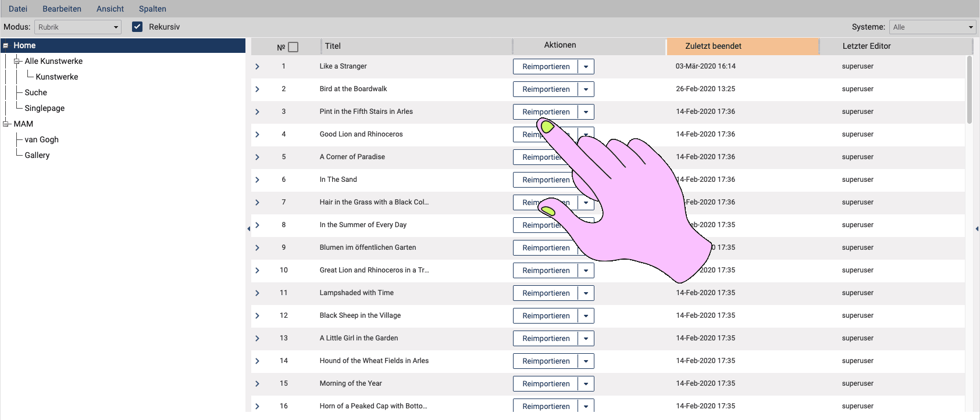Expand row 2 Bird at the Boardwalk chevron
This screenshot has height=420, width=980.
click(257, 89)
